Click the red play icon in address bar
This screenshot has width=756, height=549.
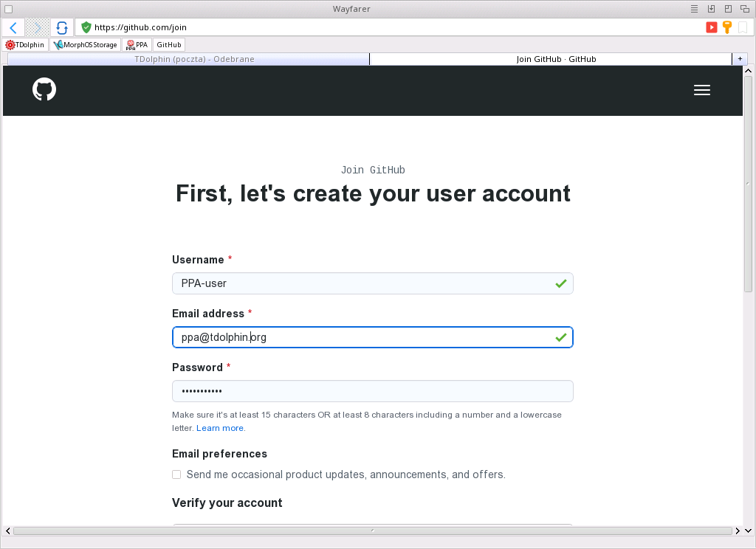pos(711,27)
